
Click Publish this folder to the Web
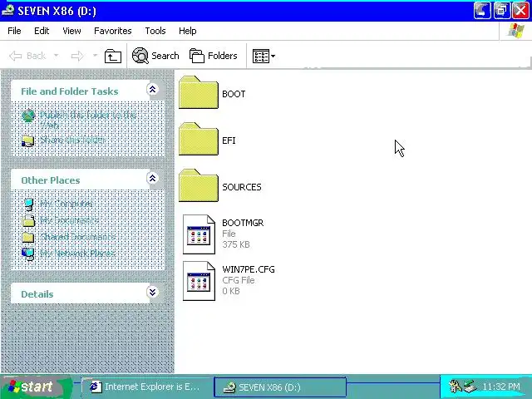pyautogui.click(x=88, y=120)
